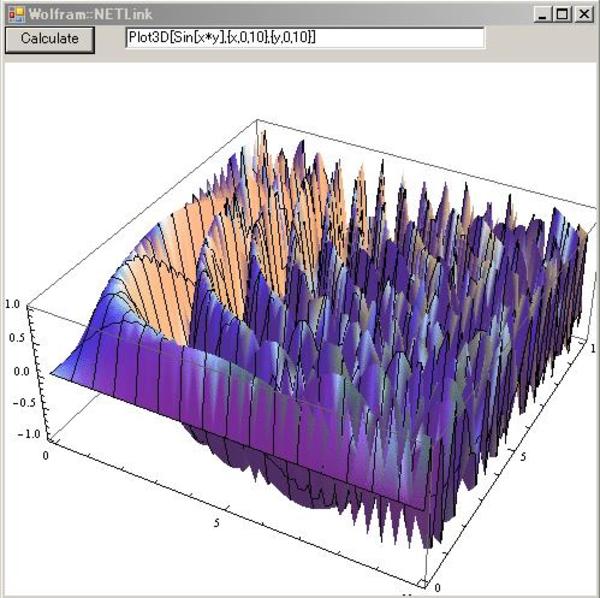Screen dimensions: 600x598
Task: Click the 0 label at the plot's left corner
Action: [x=46, y=455]
